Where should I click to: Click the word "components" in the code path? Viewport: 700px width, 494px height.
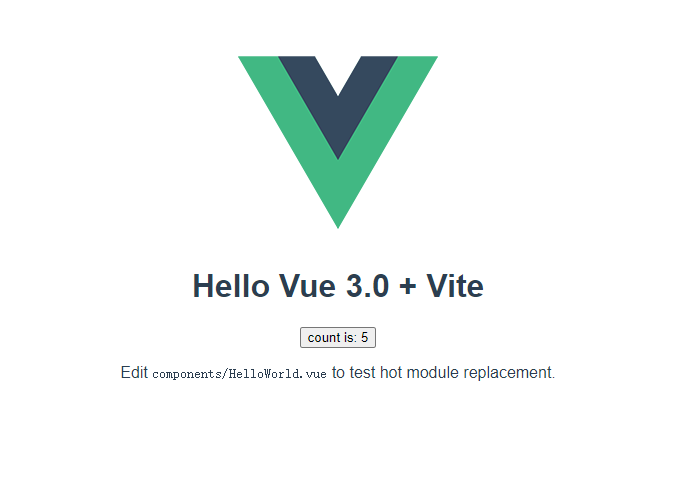188,374
